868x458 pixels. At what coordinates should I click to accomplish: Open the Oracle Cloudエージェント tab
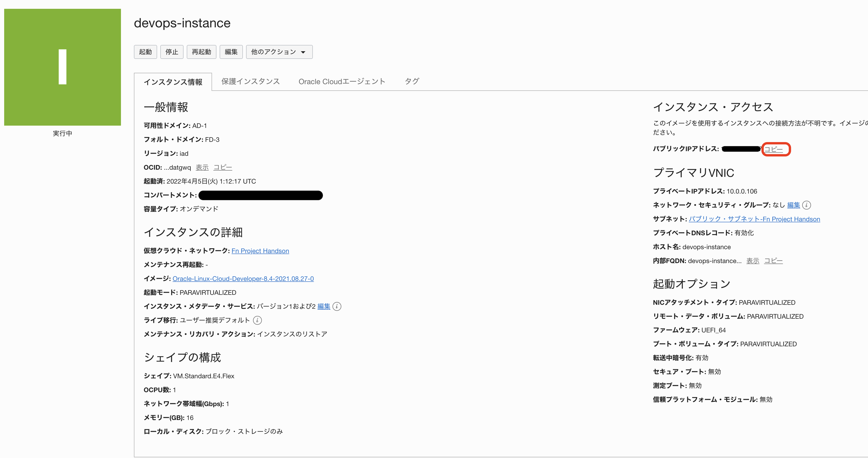342,82
